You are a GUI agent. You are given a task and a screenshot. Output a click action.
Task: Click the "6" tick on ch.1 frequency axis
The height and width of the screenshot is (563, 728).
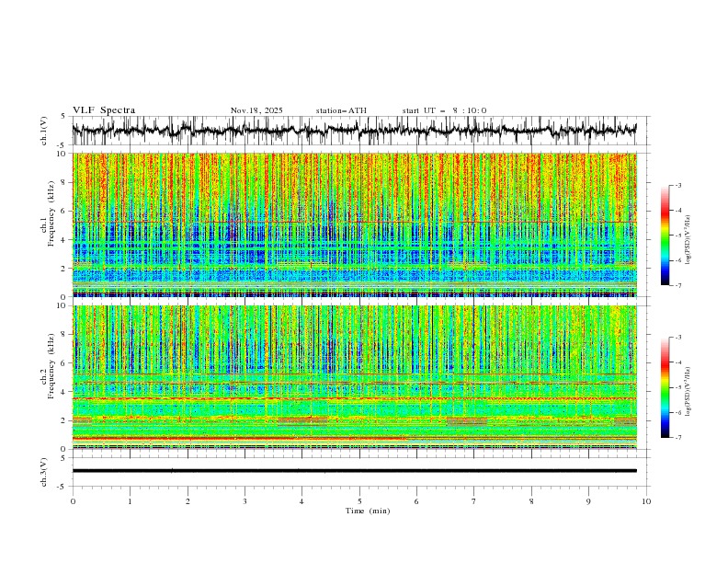point(64,211)
